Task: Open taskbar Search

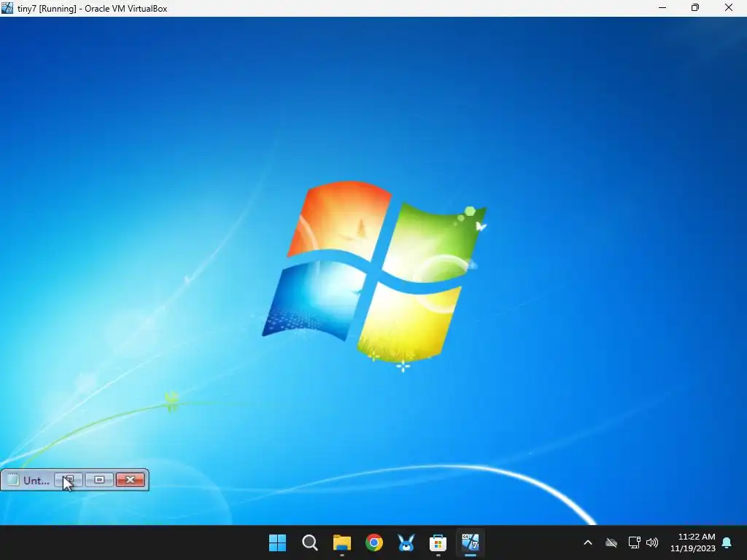Action: pos(309,542)
